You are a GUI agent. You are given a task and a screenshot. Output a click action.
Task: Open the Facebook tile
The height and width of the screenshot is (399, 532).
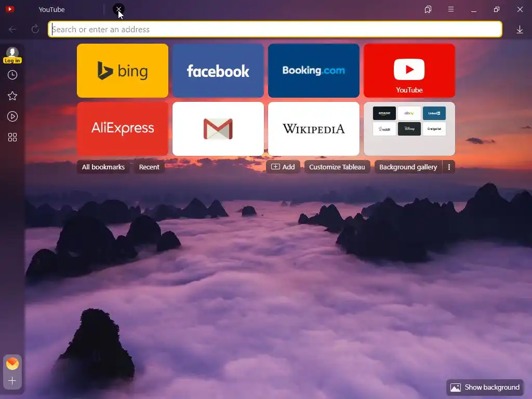pyautogui.click(x=218, y=71)
